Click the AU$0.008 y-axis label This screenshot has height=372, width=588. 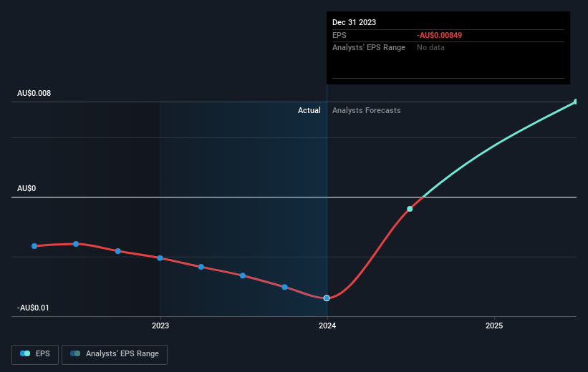coord(34,93)
